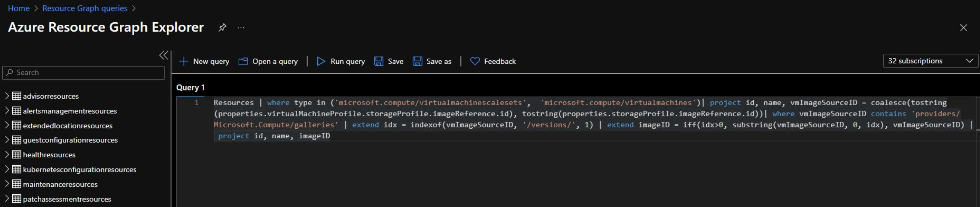Viewport: 980px width, 207px height.
Task: Expand the guestconfigurationresources table
Action: 7,140
